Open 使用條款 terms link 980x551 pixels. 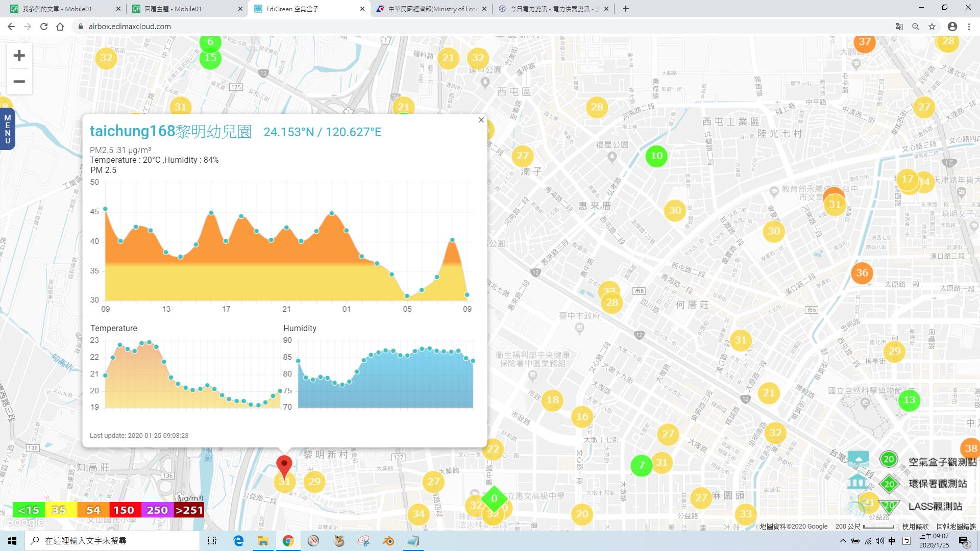pyautogui.click(x=916, y=526)
